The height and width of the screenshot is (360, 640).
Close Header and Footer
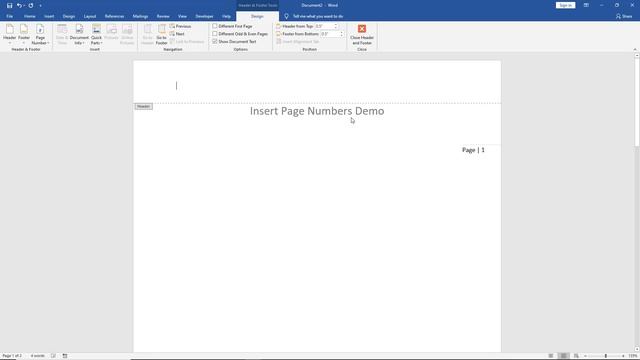coord(362,34)
